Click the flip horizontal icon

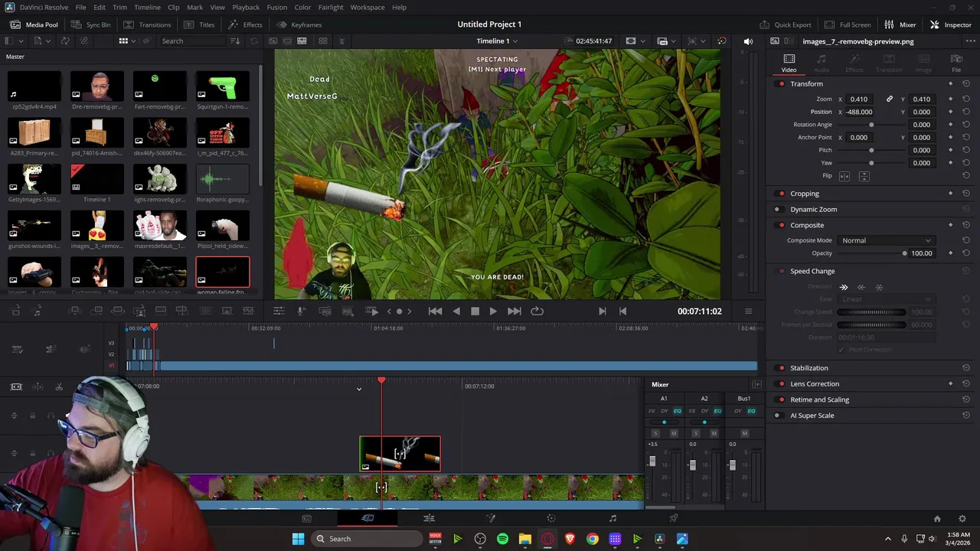(844, 176)
